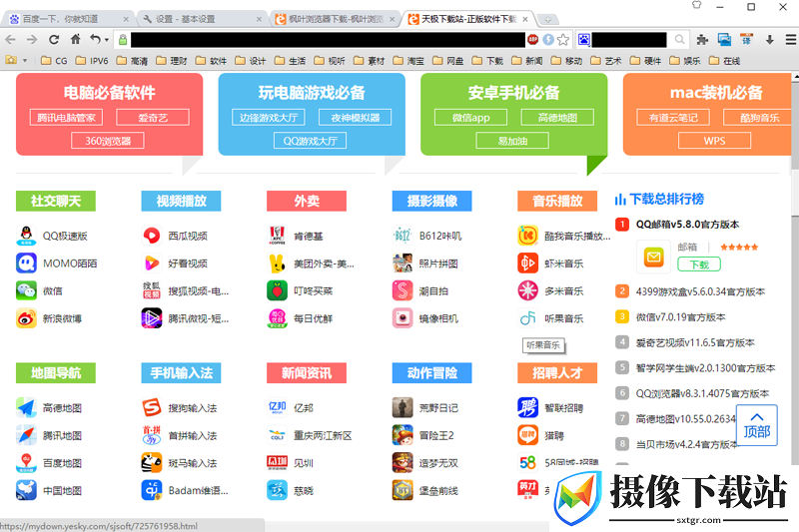Image resolution: width=799 pixels, height=532 pixels.
Task: Click the Baidu paw search engine icon
Action: tap(584, 39)
